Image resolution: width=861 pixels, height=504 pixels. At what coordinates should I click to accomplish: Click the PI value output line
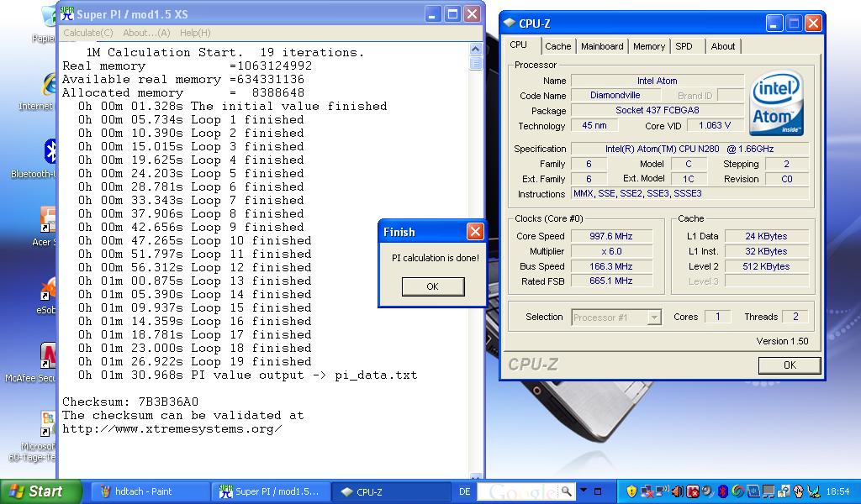(x=248, y=375)
